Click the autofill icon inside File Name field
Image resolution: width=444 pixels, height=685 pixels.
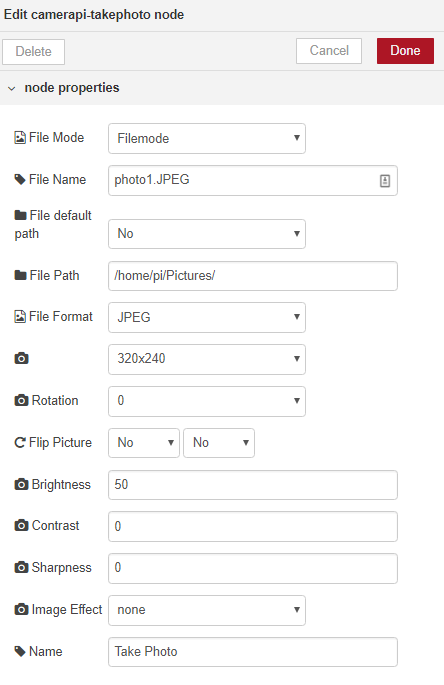(385, 180)
